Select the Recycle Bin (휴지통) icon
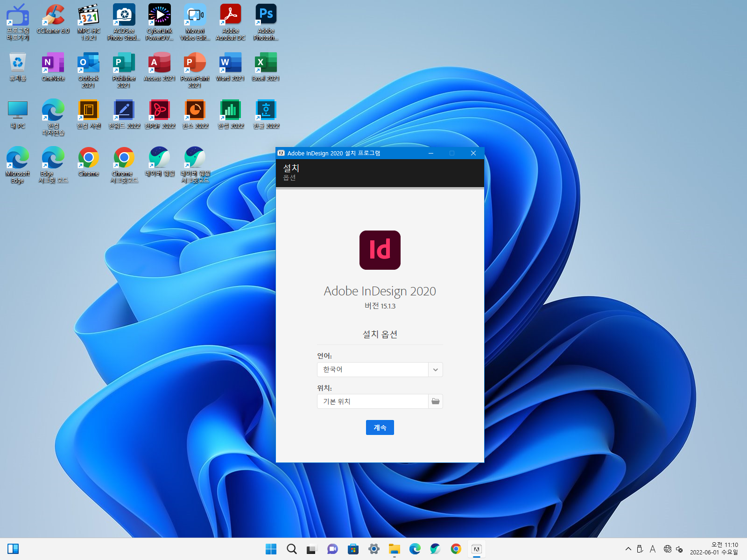Image resolution: width=747 pixels, height=560 pixels. pos(18,66)
